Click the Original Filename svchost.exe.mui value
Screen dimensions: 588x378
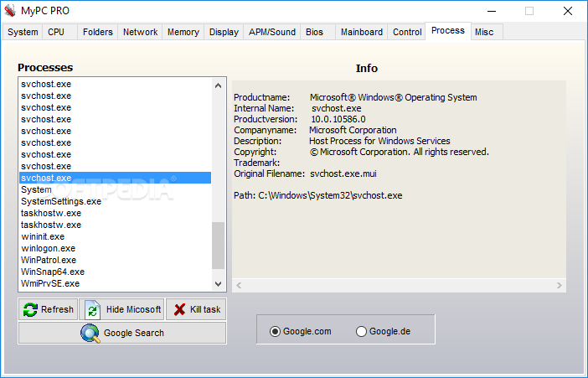click(x=343, y=173)
